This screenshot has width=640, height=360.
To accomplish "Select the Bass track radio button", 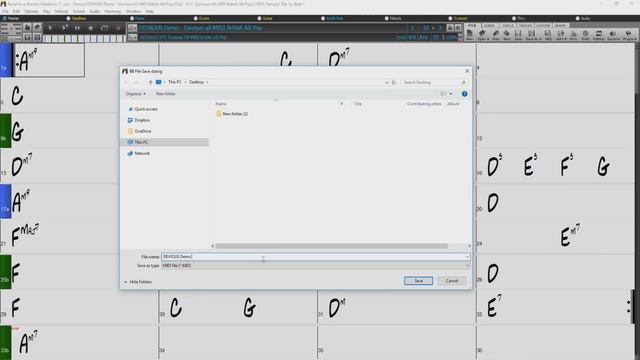I will click(68, 18).
